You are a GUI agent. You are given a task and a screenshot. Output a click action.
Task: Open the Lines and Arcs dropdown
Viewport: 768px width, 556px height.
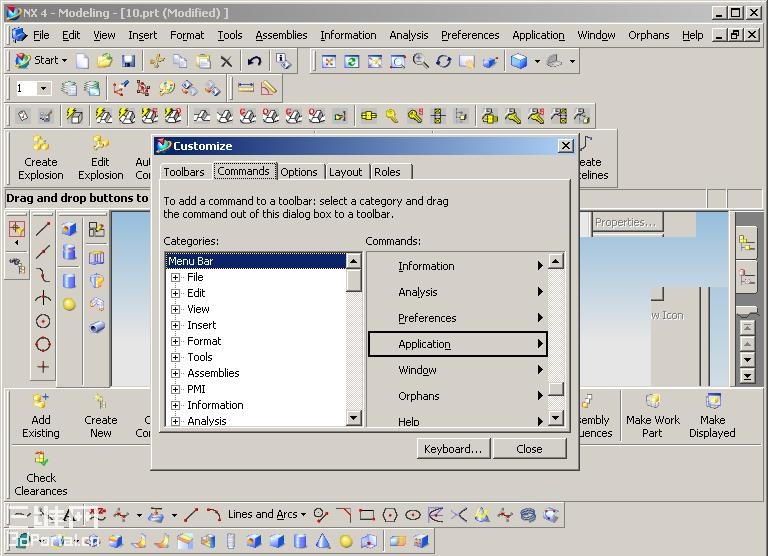(267, 514)
